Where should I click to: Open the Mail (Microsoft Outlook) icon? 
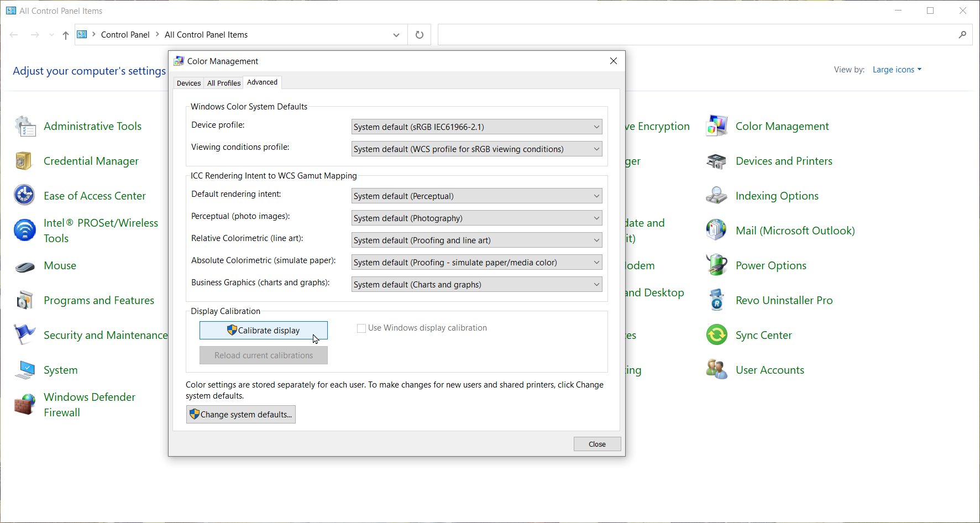click(x=717, y=231)
